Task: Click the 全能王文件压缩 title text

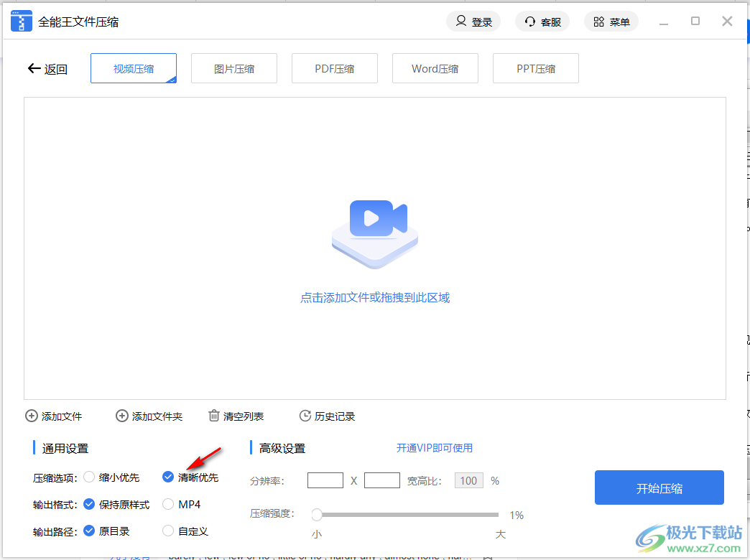Action: 78,22
